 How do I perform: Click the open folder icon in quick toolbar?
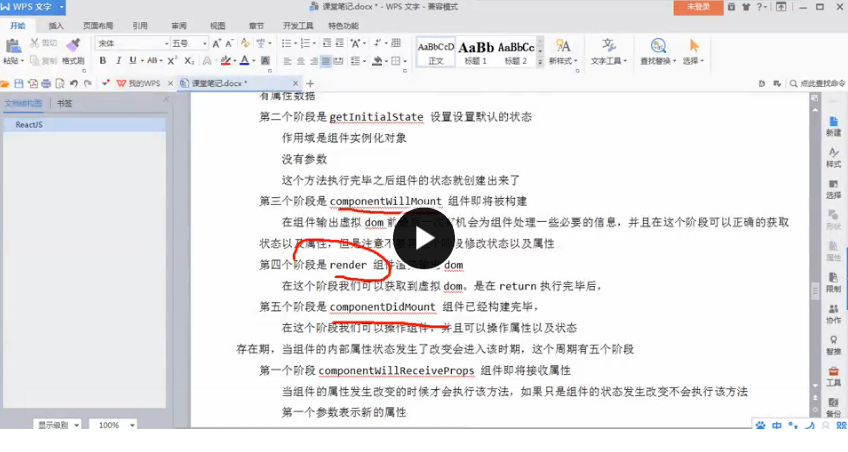(5, 83)
